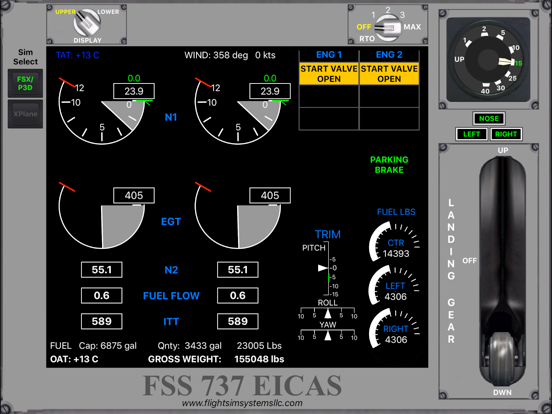
Task: Click the left engine EGT value 405
Action: pos(134,195)
